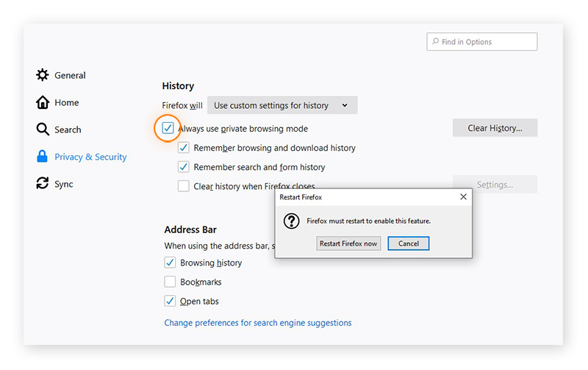Open the Home settings section
588x370 pixels.
(66, 102)
